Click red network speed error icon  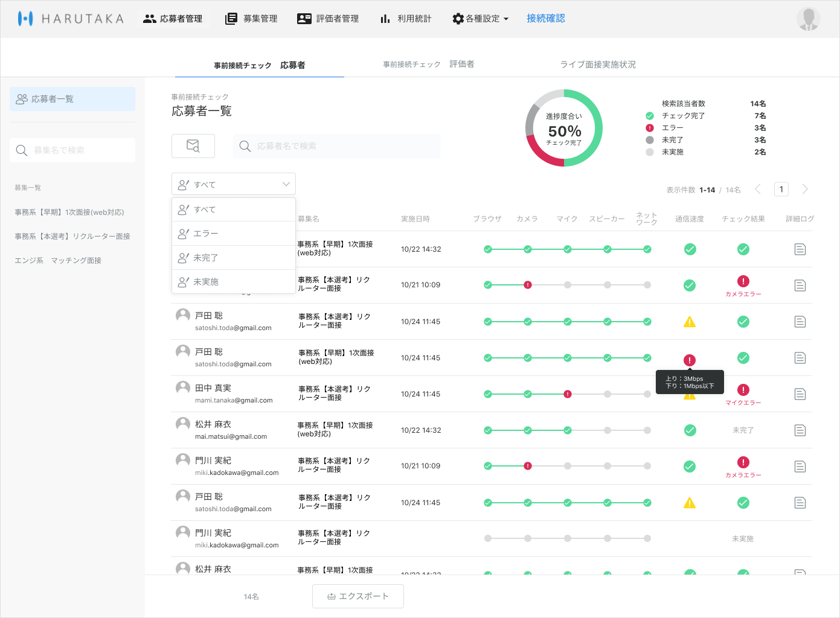point(690,360)
